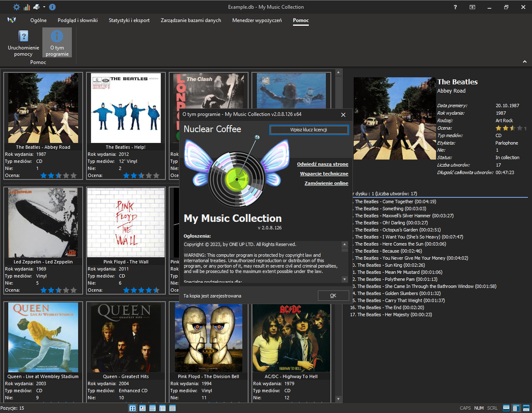Open the Wsparcie techniczne link
The image size is (532, 413).
coord(324,173)
